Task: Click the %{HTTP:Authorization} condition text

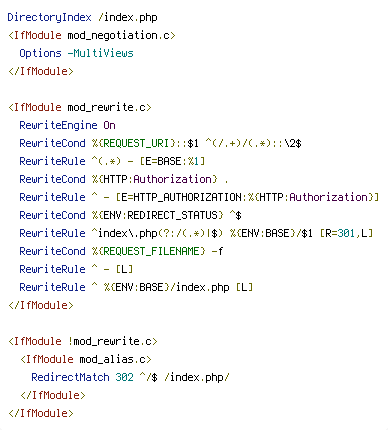Action: tap(155, 179)
